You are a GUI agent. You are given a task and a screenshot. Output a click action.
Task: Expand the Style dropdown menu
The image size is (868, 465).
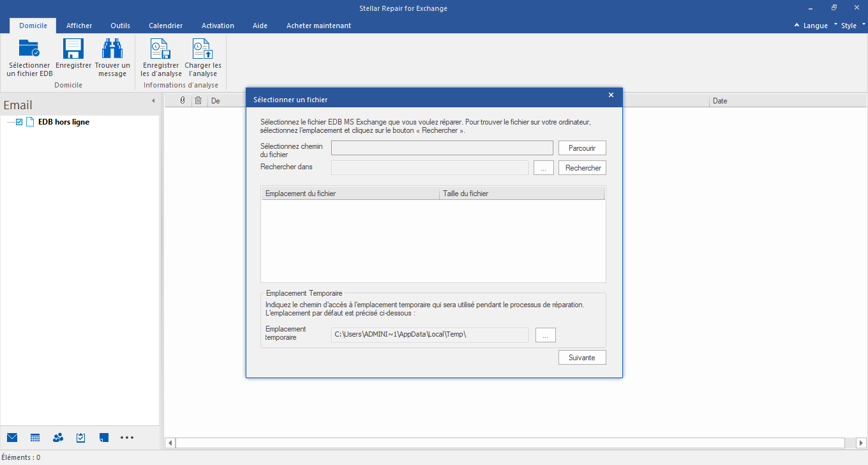click(x=848, y=26)
